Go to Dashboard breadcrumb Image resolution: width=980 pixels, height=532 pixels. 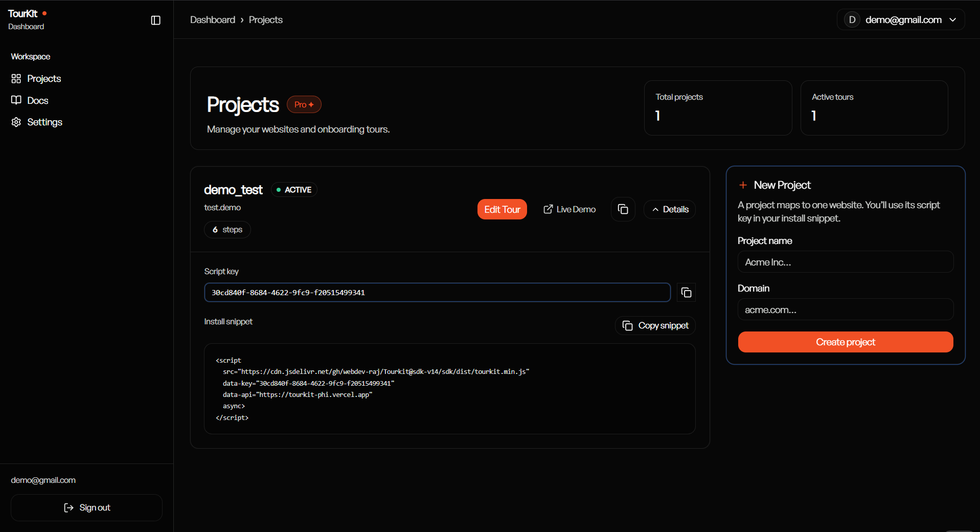point(213,20)
